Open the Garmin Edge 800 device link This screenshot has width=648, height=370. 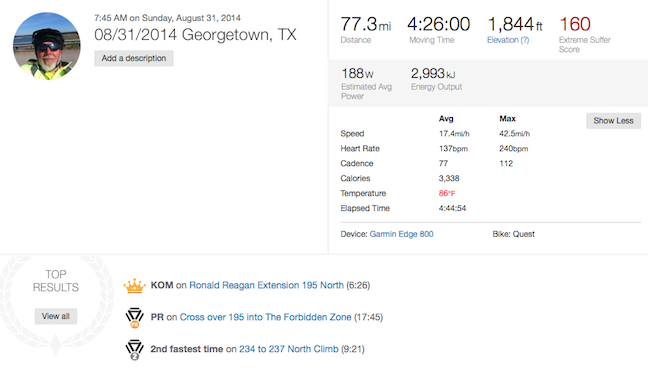click(401, 234)
